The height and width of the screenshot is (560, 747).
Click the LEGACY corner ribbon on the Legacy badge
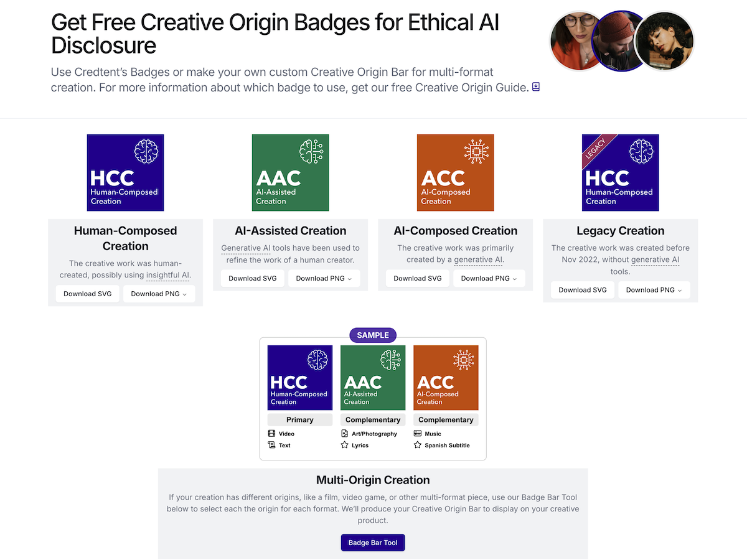[594, 148]
